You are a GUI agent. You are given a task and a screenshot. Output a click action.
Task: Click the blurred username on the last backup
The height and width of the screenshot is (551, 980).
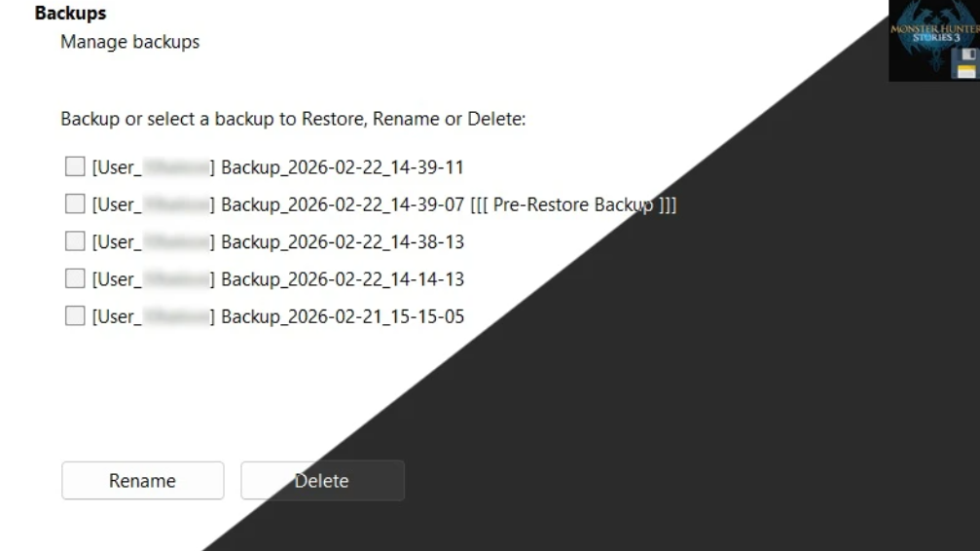click(177, 316)
